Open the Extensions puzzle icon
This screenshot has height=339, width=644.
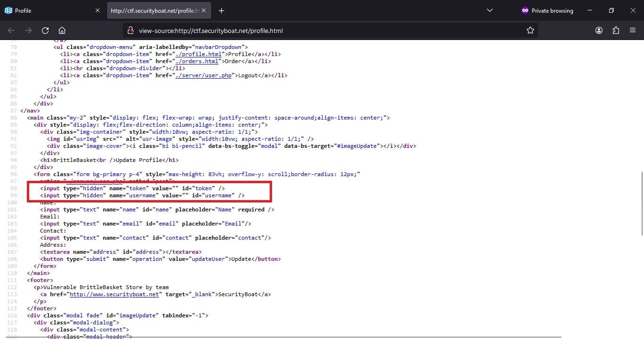coord(616,31)
